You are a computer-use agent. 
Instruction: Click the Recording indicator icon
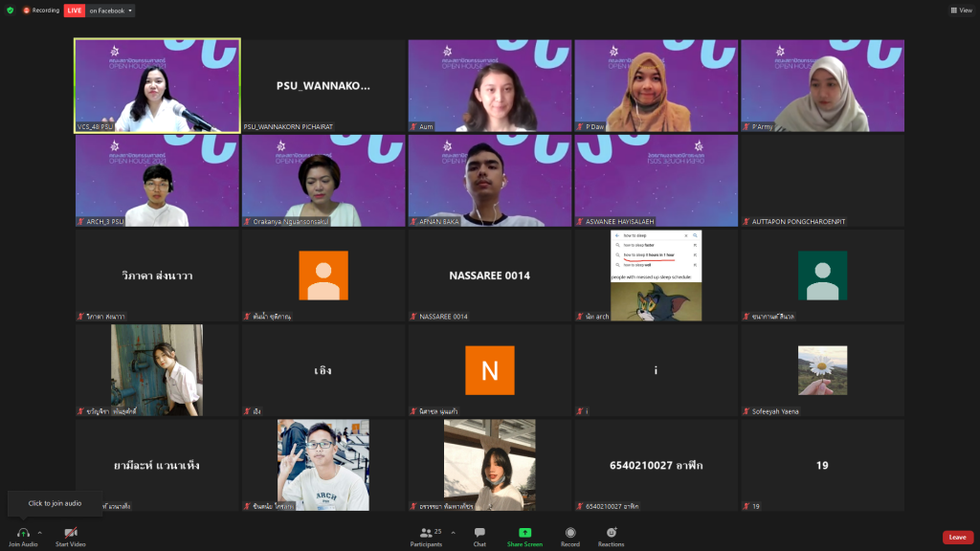coord(27,11)
